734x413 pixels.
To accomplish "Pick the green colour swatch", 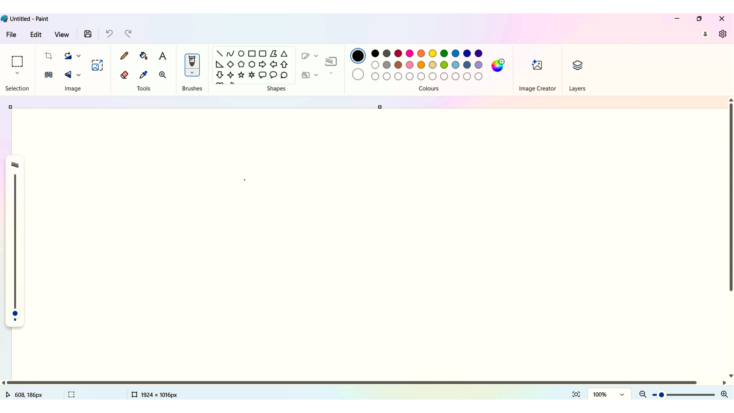I will point(444,53).
